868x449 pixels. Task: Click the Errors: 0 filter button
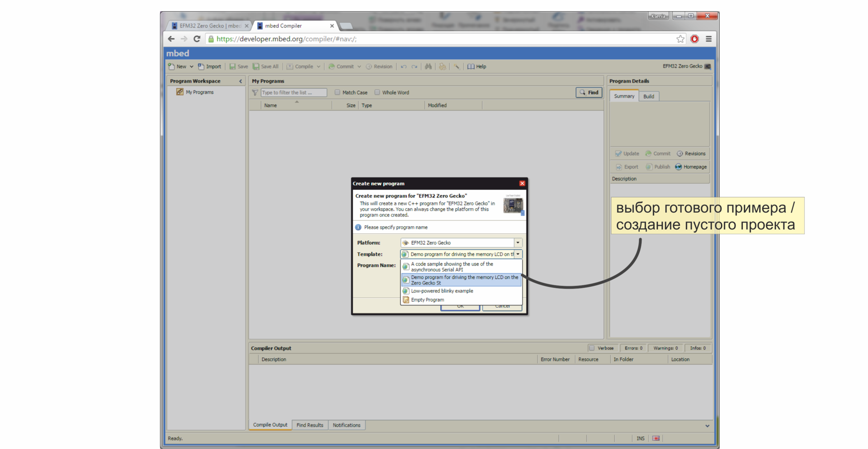633,348
